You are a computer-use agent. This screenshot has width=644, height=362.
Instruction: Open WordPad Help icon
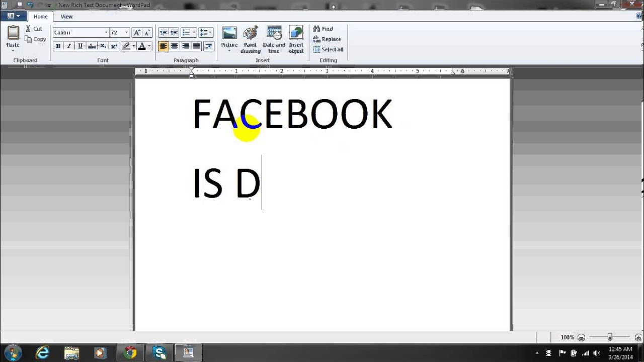[639, 16]
